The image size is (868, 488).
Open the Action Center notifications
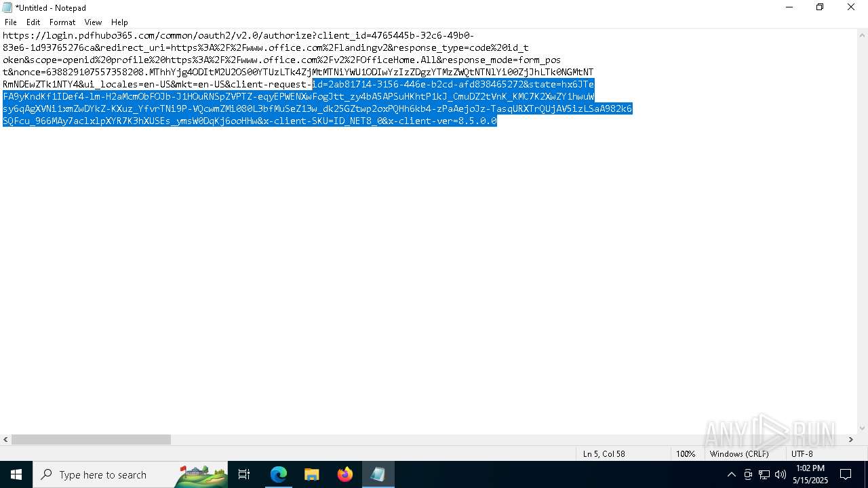pos(846,474)
